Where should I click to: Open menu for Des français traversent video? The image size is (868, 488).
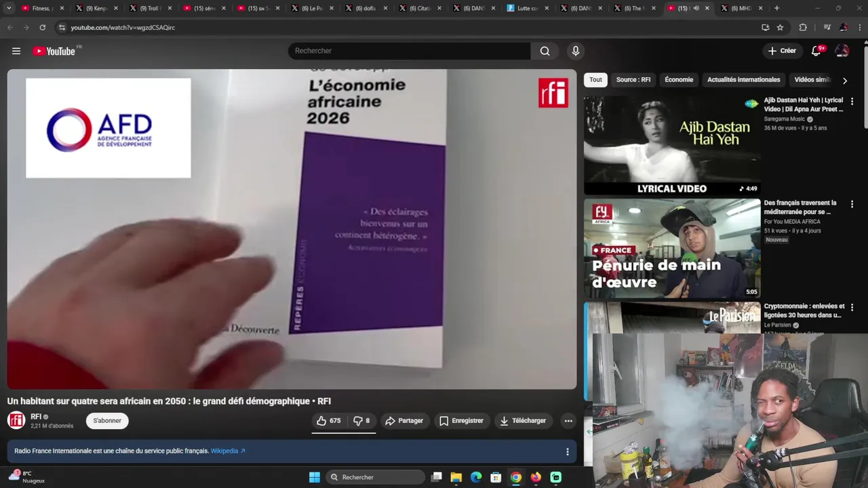852,204
